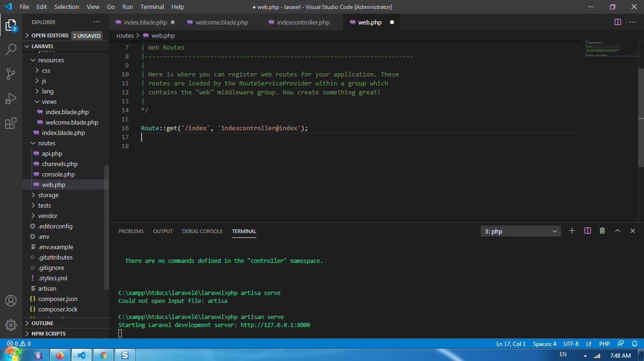Click errors and warnings count in status bar
This screenshot has width=644, height=361.
click(x=19, y=344)
